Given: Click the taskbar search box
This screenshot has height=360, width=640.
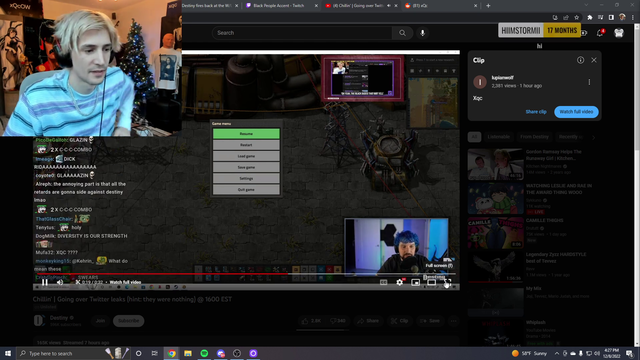Looking at the screenshot, I should pyautogui.click(x=73, y=353).
